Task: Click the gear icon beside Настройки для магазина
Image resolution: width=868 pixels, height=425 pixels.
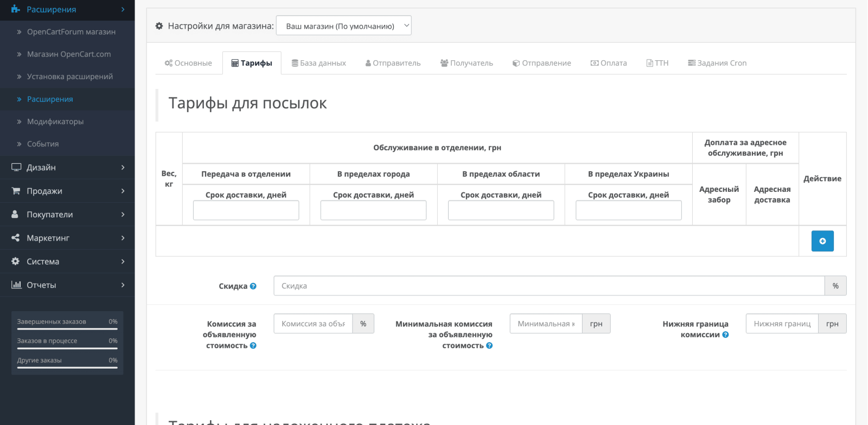Action: pyautogui.click(x=159, y=26)
